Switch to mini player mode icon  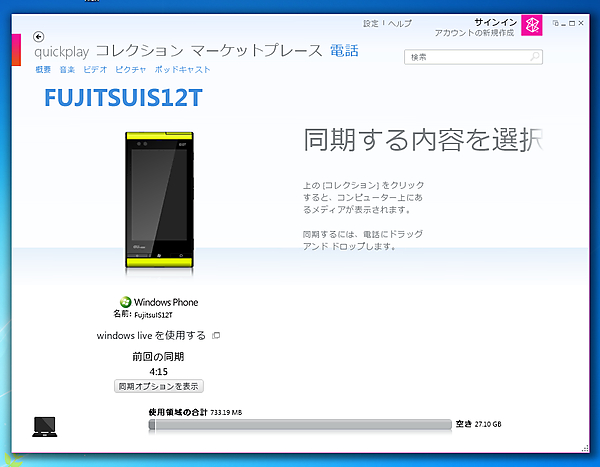coord(556,23)
